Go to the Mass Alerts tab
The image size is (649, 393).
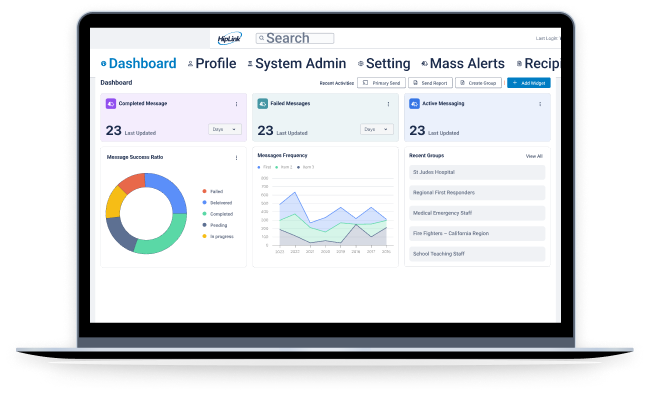tap(463, 63)
